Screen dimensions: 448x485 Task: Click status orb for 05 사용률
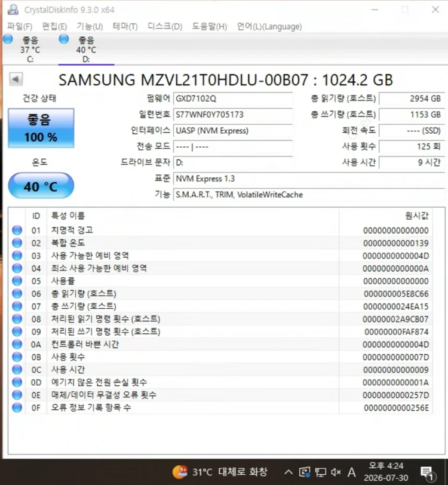[x=17, y=281]
